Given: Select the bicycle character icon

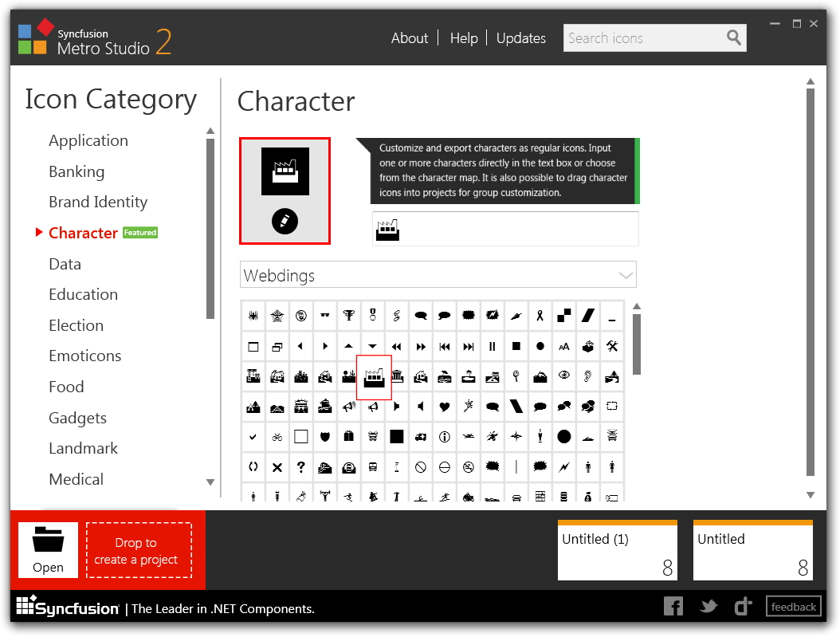Looking at the screenshot, I should click(x=277, y=437).
